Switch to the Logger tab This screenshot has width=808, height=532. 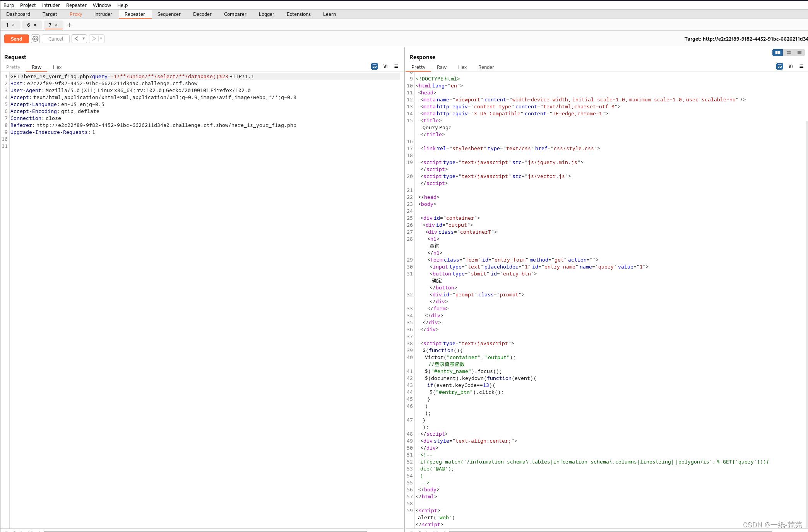pos(267,14)
